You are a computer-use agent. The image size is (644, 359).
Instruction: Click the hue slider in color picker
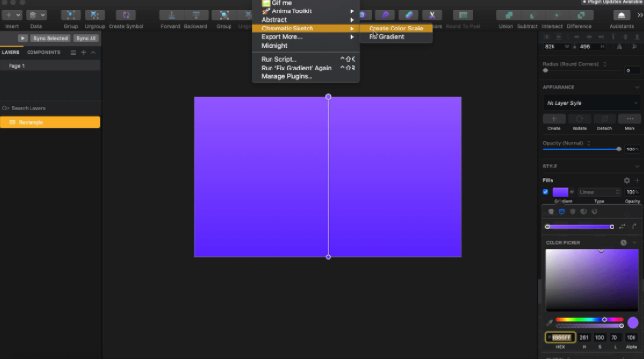pyautogui.click(x=590, y=320)
